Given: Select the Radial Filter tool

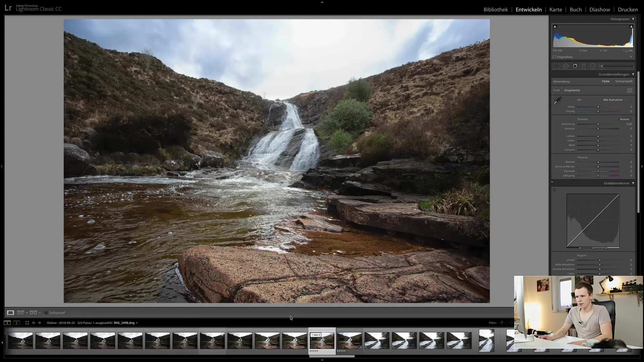Looking at the screenshot, I should coord(593,66).
